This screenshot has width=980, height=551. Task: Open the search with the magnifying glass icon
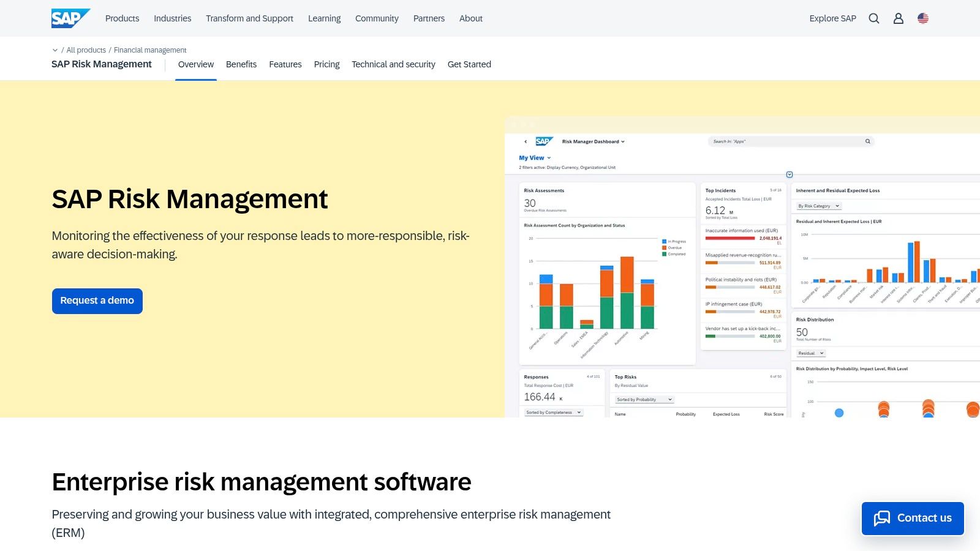[874, 18]
